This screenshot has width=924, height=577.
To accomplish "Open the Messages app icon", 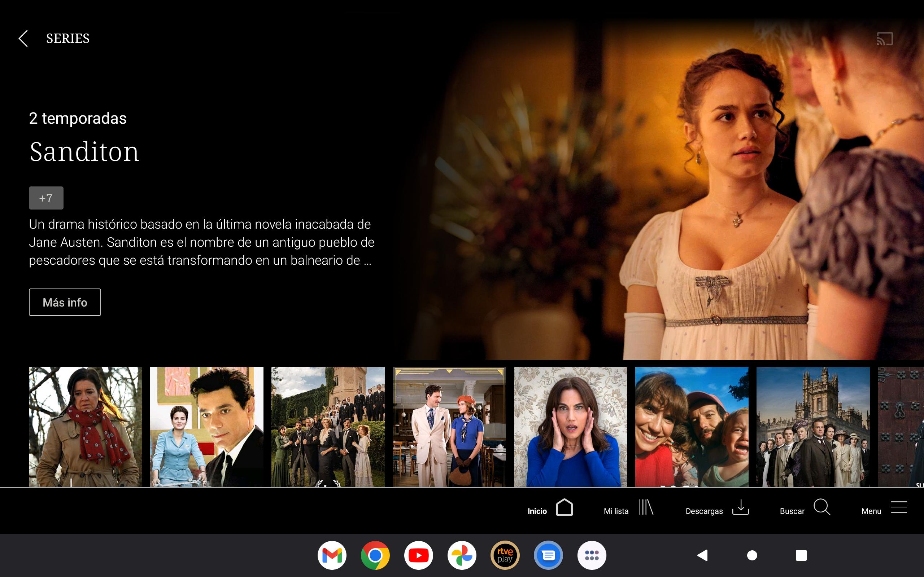I will pyautogui.click(x=548, y=555).
